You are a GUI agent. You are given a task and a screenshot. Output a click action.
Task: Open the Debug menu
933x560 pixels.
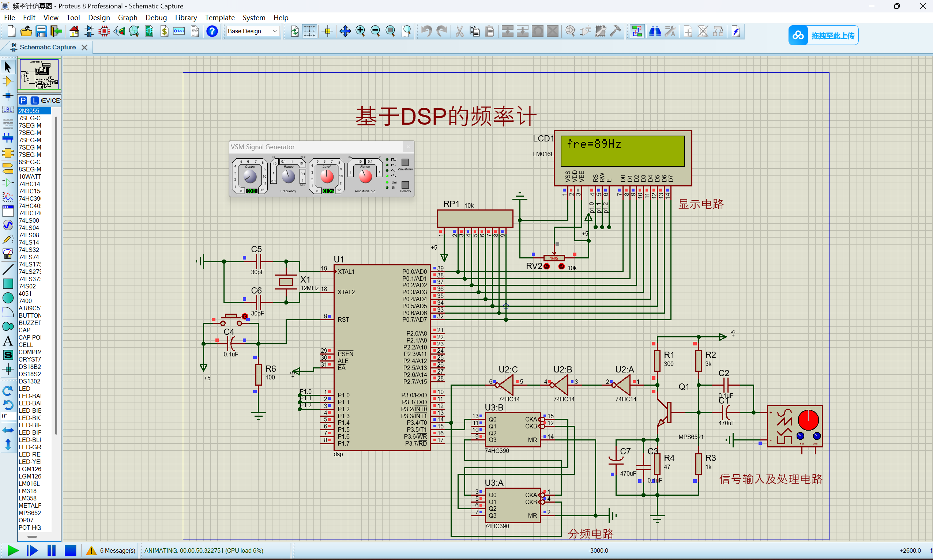click(156, 17)
